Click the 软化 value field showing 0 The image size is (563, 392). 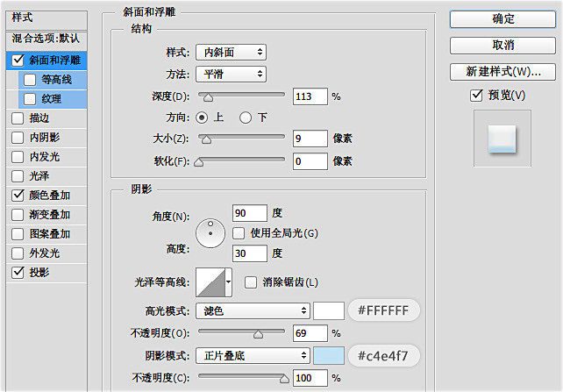pyautogui.click(x=310, y=161)
